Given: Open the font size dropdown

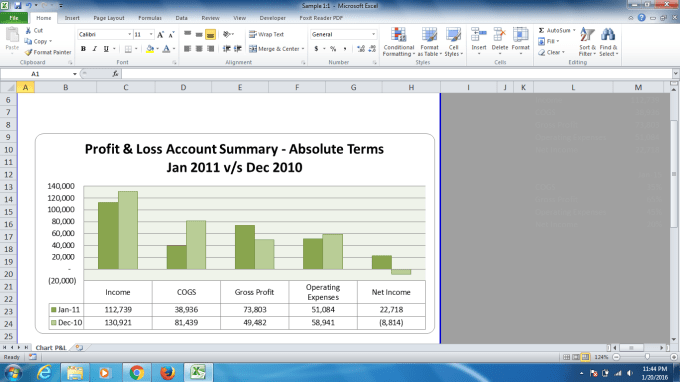Looking at the screenshot, I should tap(151, 34).
